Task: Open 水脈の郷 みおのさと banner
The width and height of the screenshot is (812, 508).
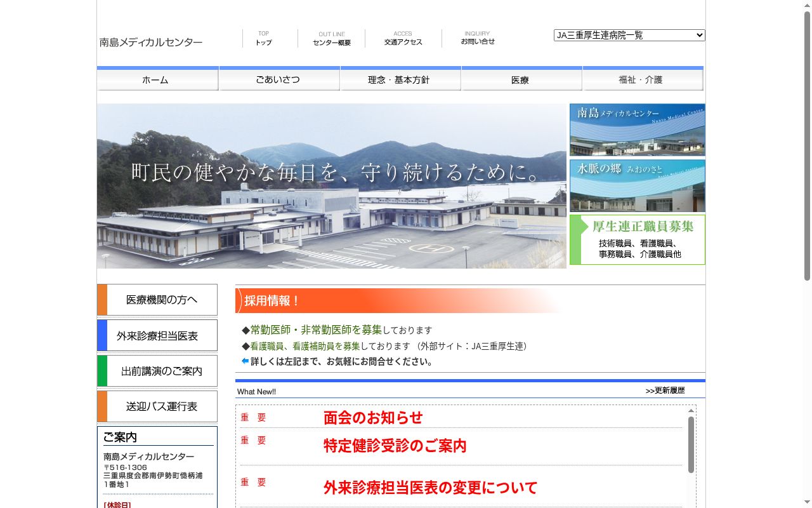Action: (638, 185)
